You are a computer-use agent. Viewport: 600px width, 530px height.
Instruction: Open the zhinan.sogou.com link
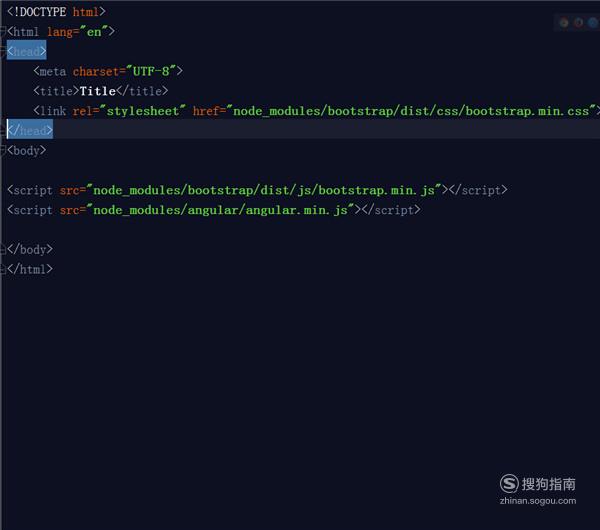point(538,501)
